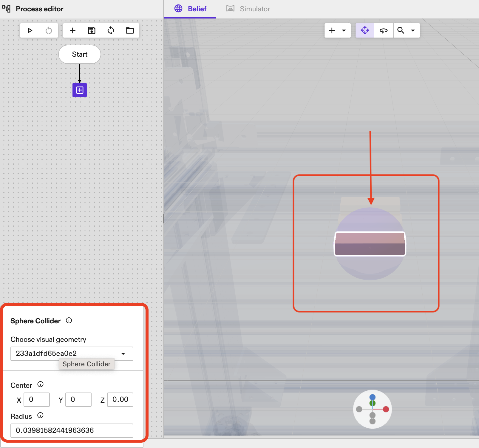479x448 pixels.
Task: Expand the add-object dropdown arrow
Action: [x=344, y=30]
